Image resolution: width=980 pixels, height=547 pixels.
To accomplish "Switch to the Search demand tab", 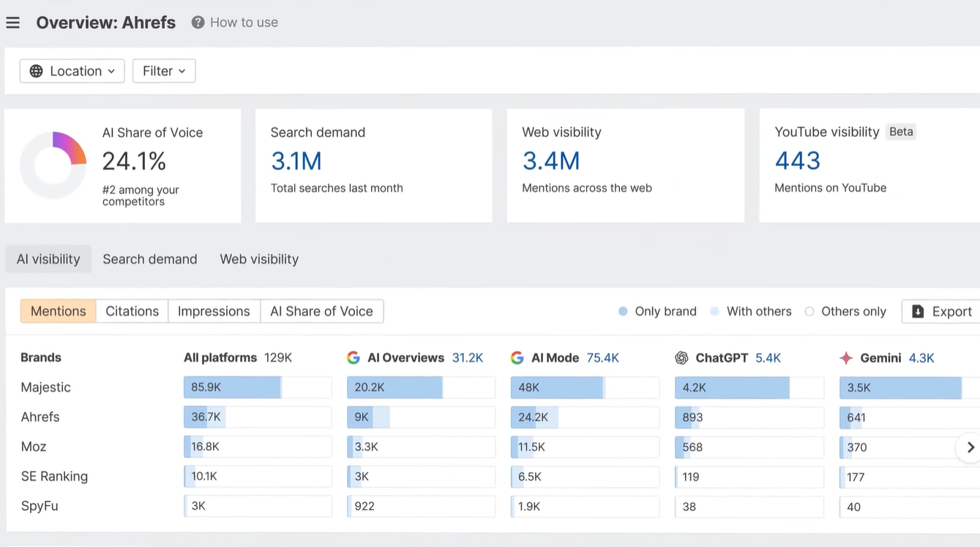I will [x=150, y=259].
